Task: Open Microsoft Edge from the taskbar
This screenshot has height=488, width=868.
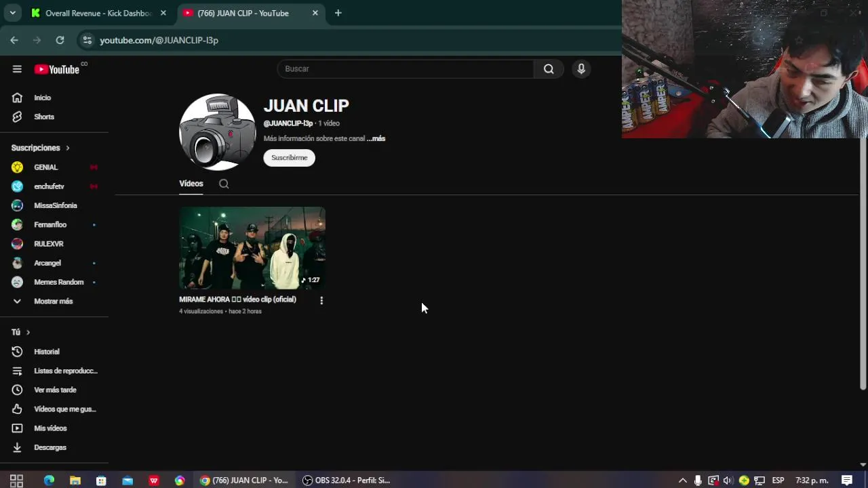Action: [x=49, y=481]
